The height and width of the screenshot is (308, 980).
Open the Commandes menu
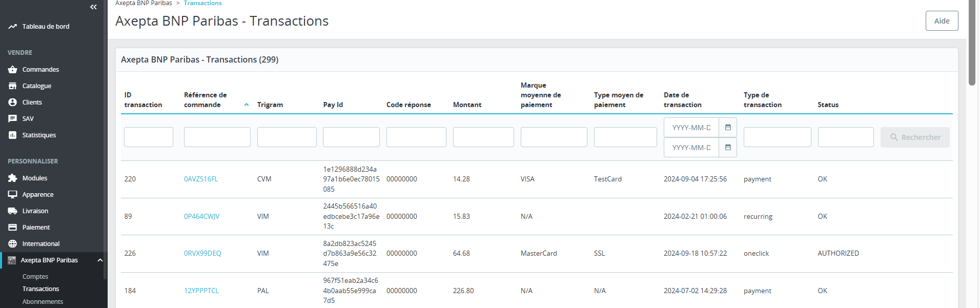tap(40, 69)
